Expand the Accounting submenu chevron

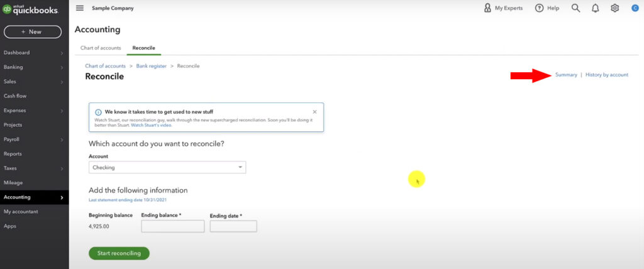pyautogui.click(x=62, y=197)
